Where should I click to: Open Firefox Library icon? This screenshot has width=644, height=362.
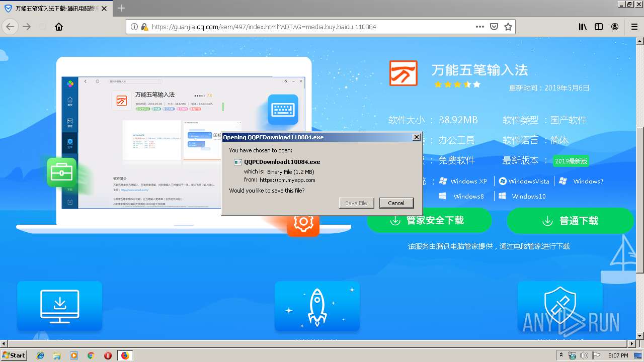(x=583, y=27)
